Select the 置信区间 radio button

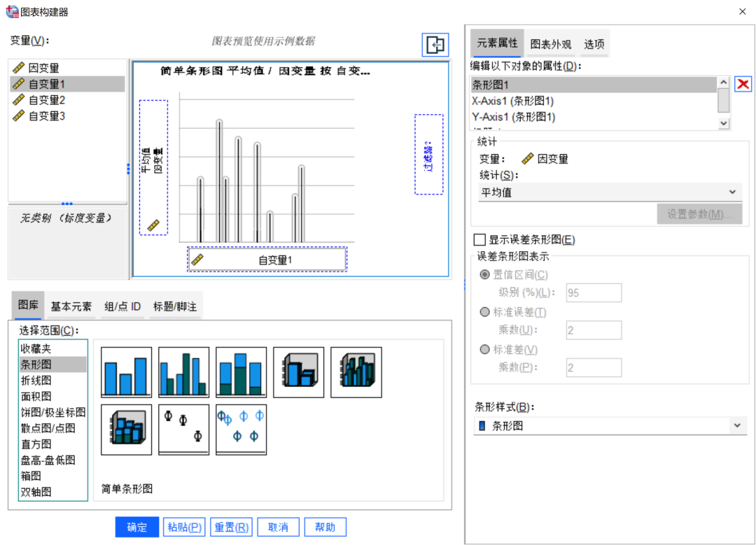point(484,275)
